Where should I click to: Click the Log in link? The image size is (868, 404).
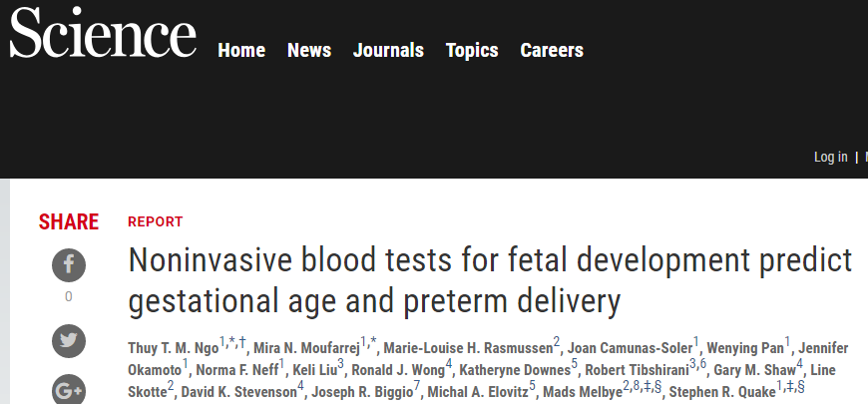coord(830,158)
